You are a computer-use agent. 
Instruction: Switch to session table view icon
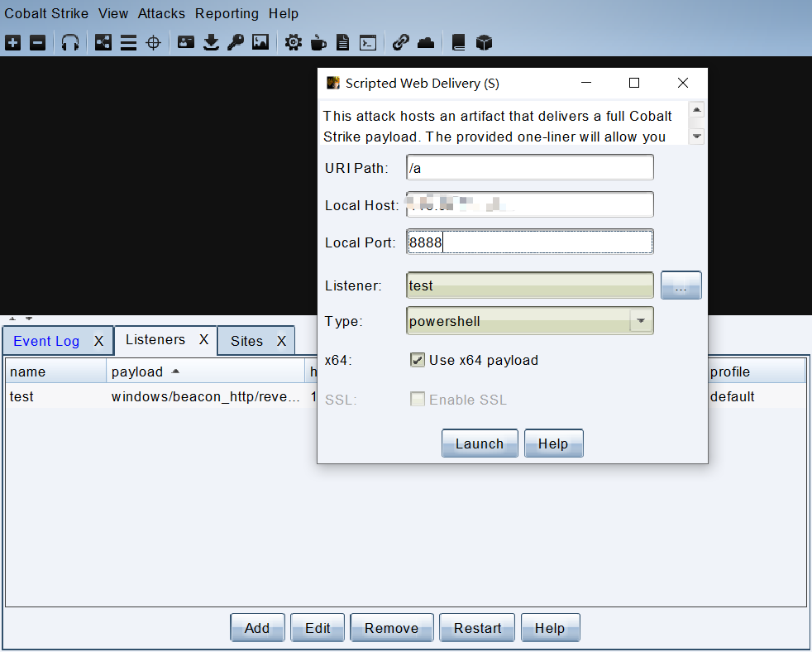pyautogui.click(x=128, y=42)
